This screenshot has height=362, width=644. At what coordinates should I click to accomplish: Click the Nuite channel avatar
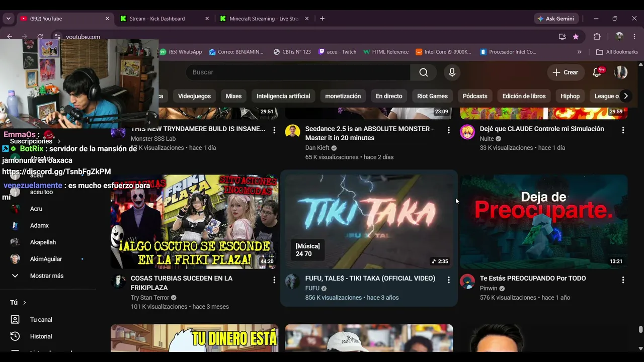tap(467, 132)
